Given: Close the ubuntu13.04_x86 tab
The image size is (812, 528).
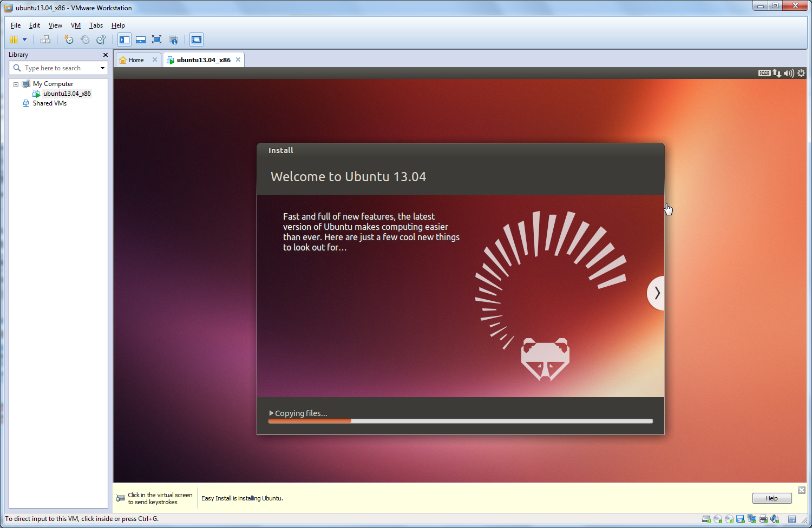Looking at the screenshot, I should click(x=238, y=60).
